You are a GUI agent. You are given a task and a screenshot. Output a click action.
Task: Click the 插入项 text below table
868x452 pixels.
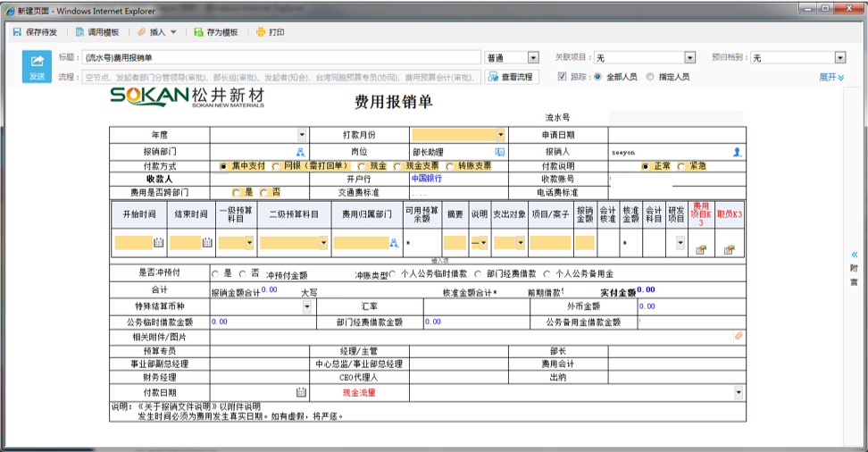coord(439,260)
